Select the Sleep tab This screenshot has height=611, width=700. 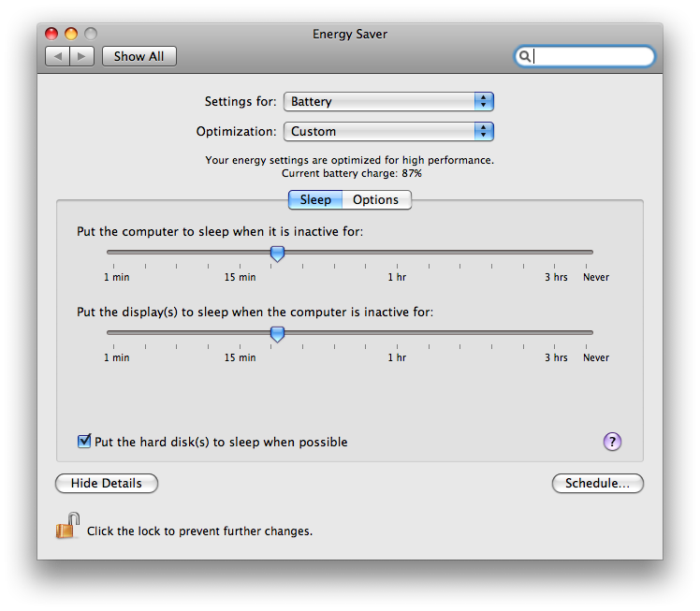[315, 199]
